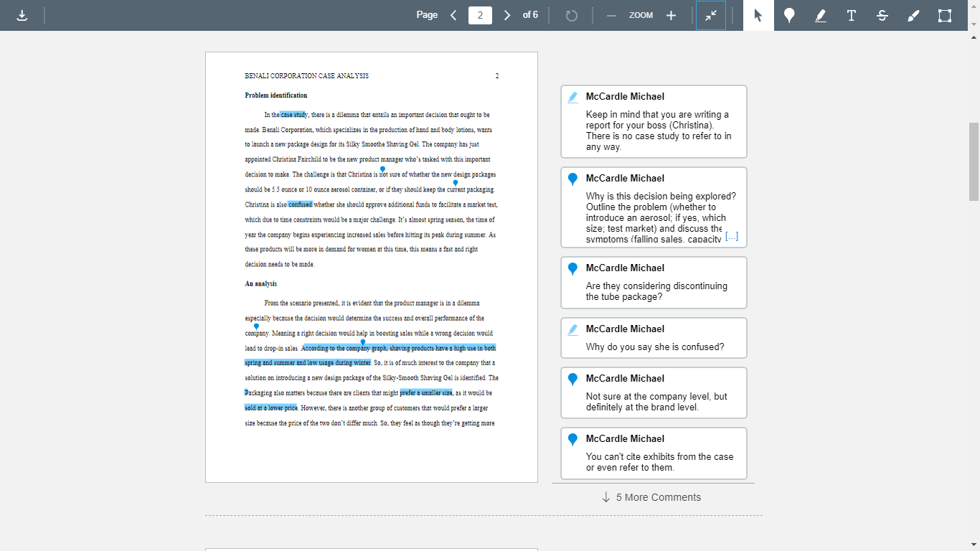Click comment pin above the word 'company. Meaning'
The height and width of the screenshot is (551, 980).
[x=256, y=327]
